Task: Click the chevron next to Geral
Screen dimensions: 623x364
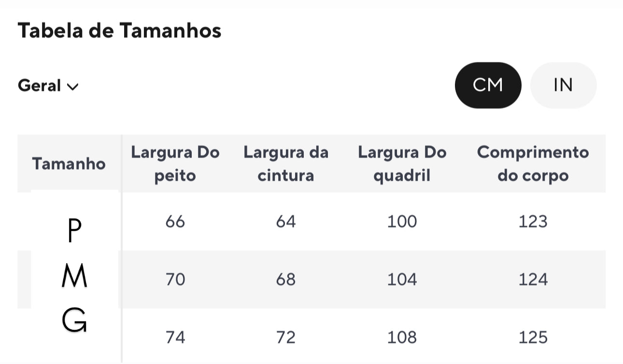Action: 72,87
